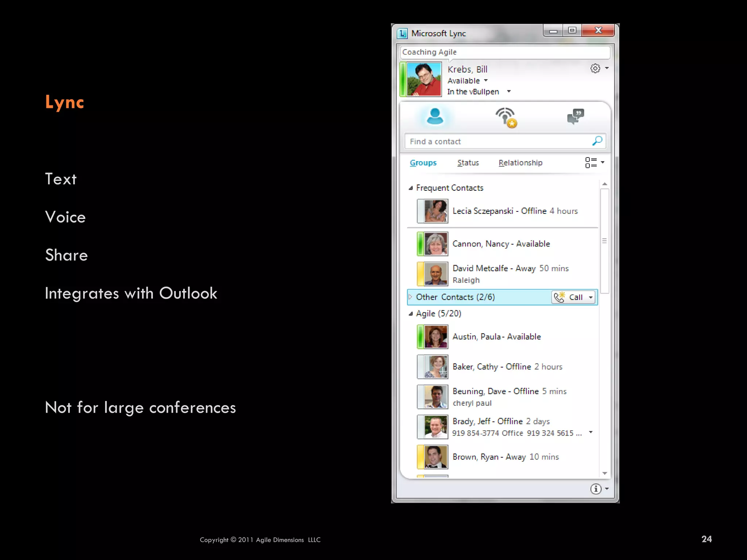Click the display options list icon
Image resolution: width=747 pixels, height=560 pixels.
pyautogui.click(x=591, y=163)
